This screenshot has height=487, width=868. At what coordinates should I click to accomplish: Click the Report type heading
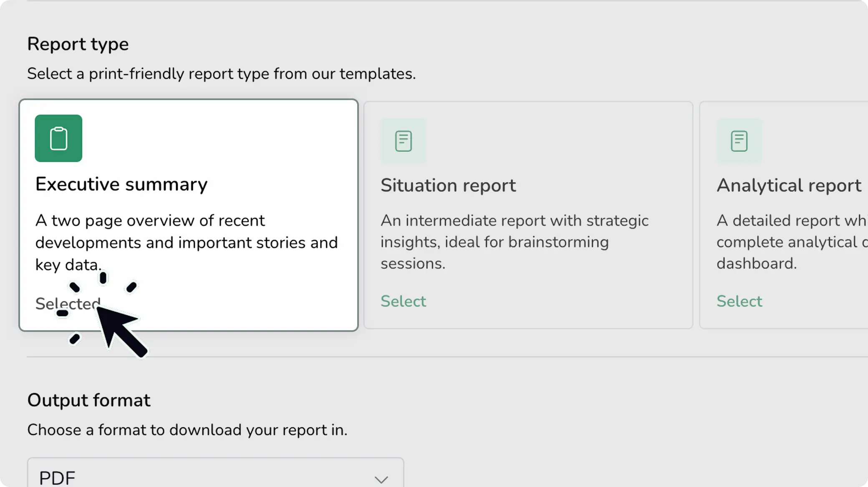78,44
